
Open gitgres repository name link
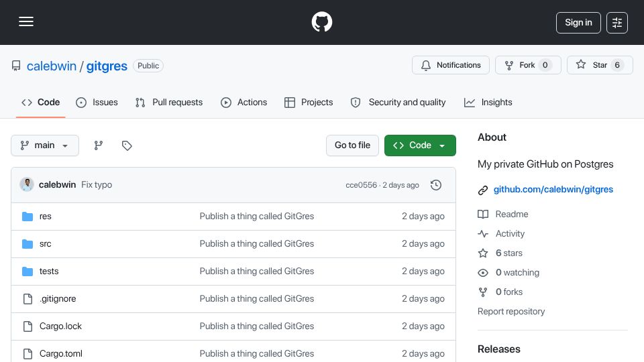107,66
